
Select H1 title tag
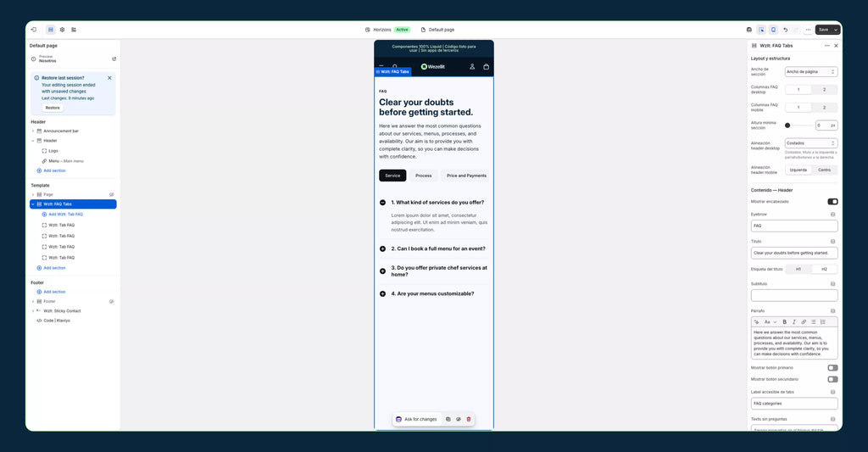click(798, 269)
